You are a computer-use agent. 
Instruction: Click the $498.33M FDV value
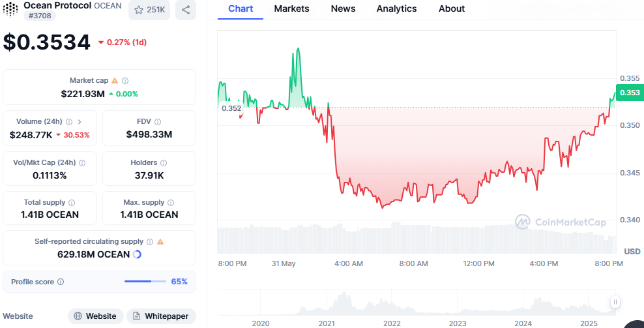[x=149, y=134]
